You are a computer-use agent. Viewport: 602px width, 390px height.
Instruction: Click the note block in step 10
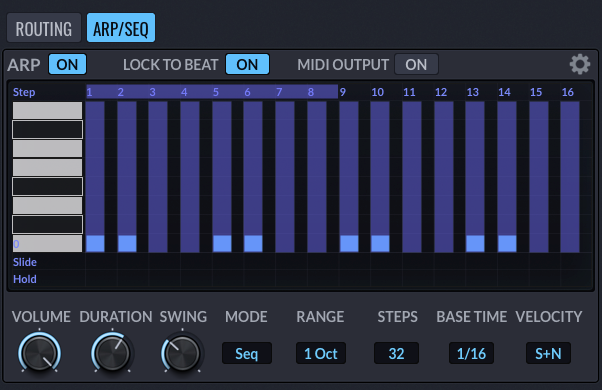coord(380,243)
